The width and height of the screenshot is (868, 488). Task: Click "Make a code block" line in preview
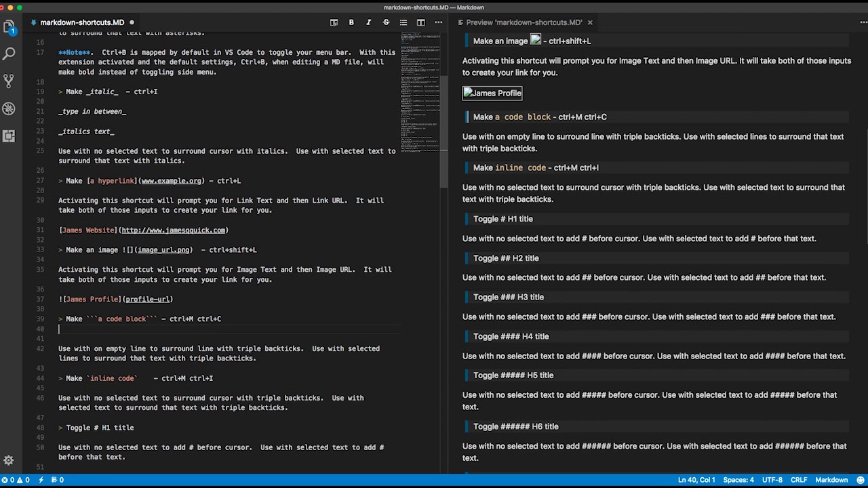(x=540, y=117)
